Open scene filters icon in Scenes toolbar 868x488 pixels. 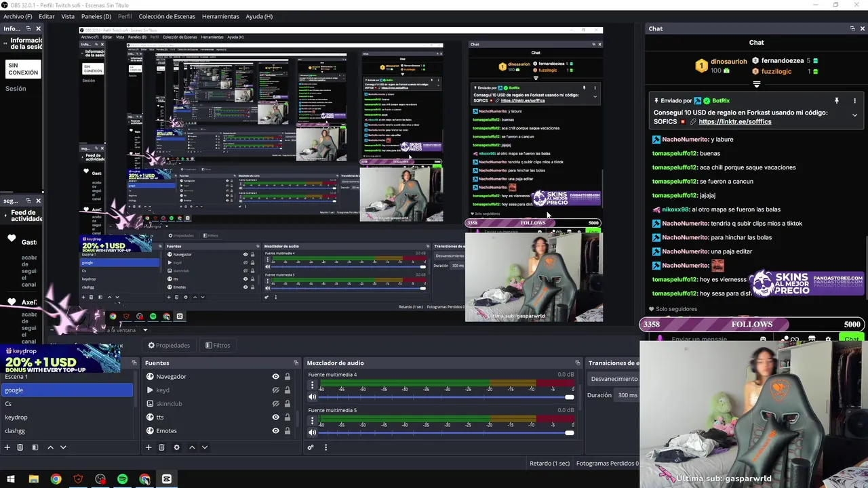click(35, 447)
